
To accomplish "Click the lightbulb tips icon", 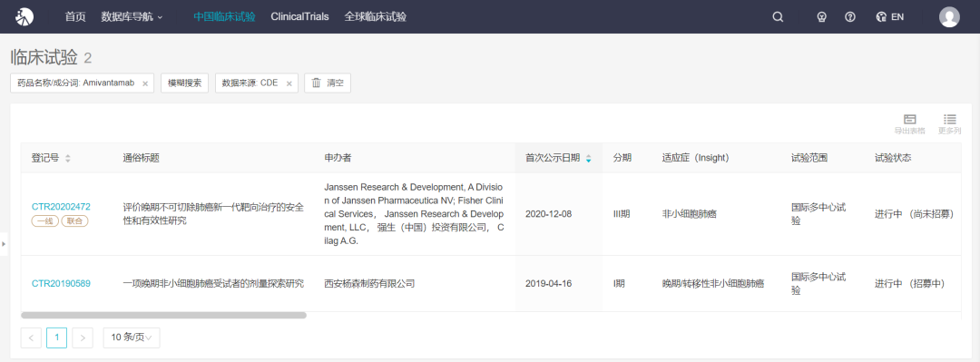I will (x=822, y=17).
